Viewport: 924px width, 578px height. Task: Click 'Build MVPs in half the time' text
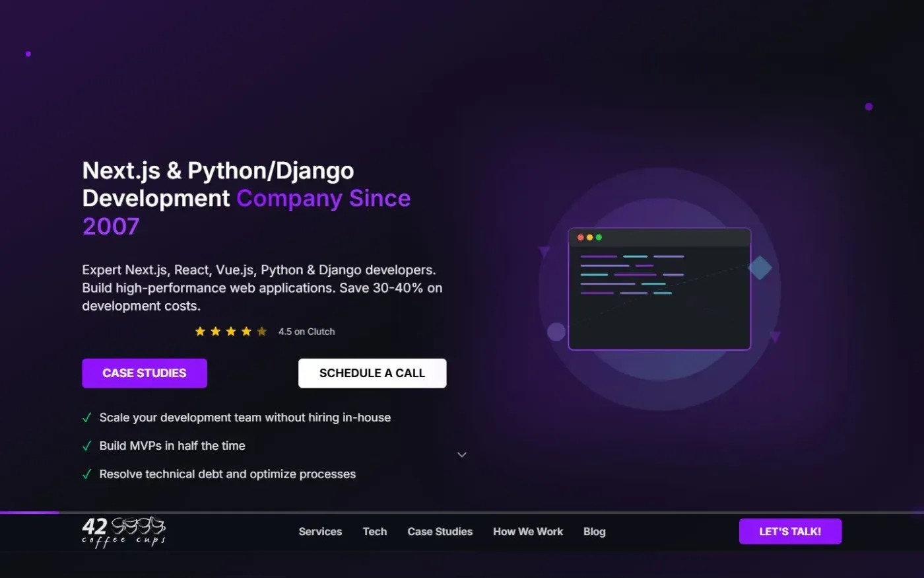tap(172, 446)
